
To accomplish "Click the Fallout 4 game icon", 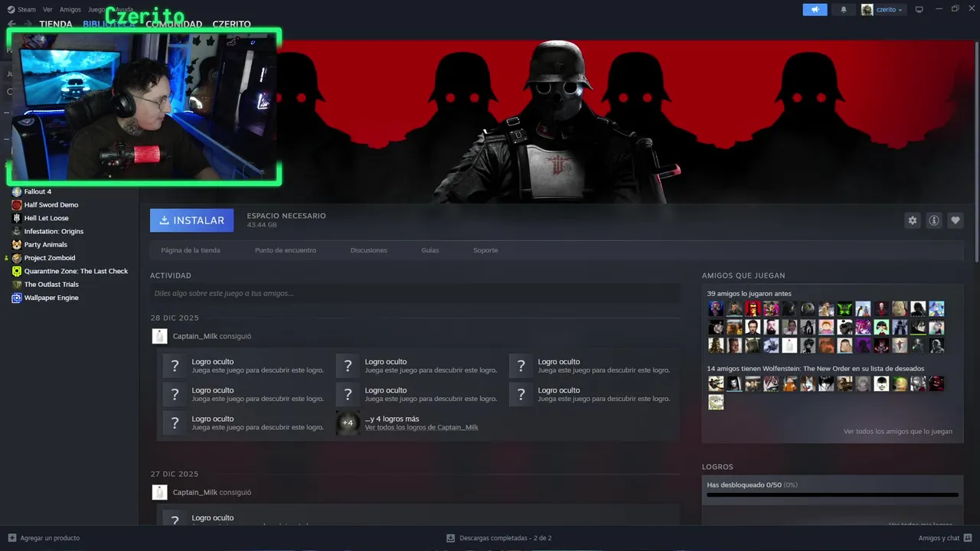I will 17,191.
